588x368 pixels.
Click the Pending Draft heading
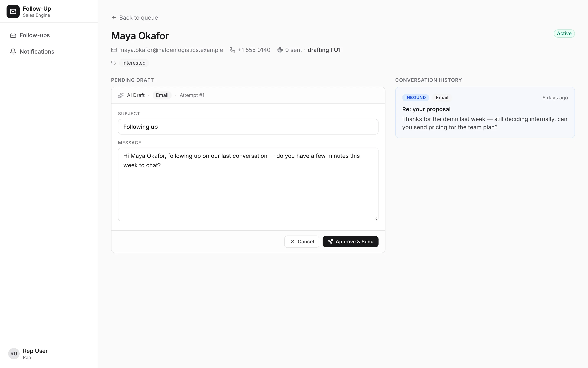point(133,80)
